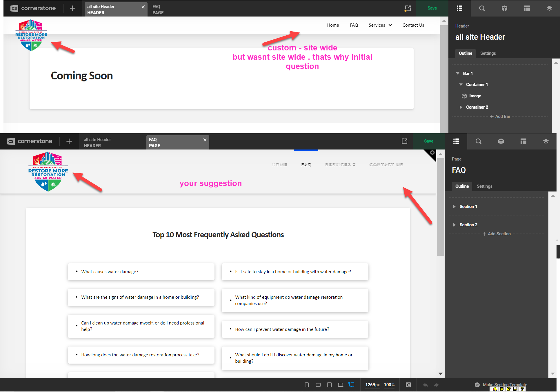Select the smallest mobile device preview icon
This screenshot has height=392, width=560.
[x=307, y=385]
